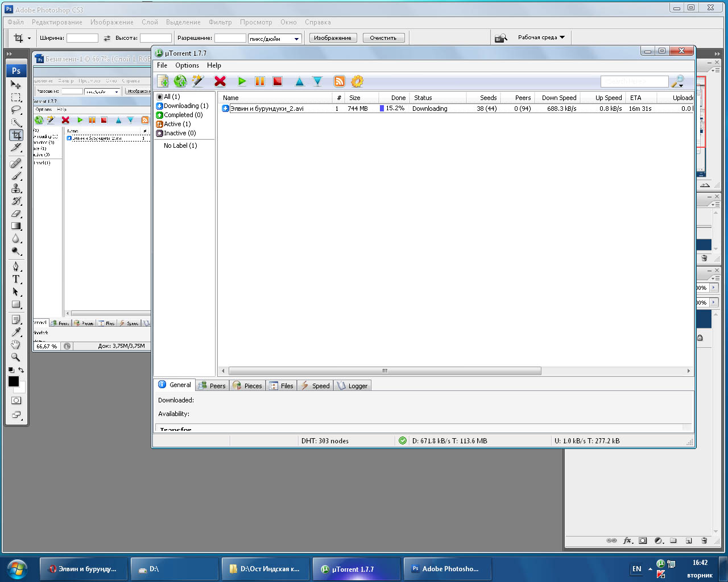Open the Options menu in µTorrent
The image size is (728, 582).
click(187, 65)
